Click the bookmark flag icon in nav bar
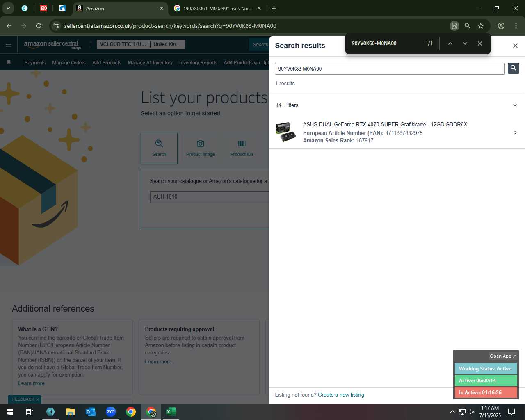 pyautogui.click(x=9, y=62)
